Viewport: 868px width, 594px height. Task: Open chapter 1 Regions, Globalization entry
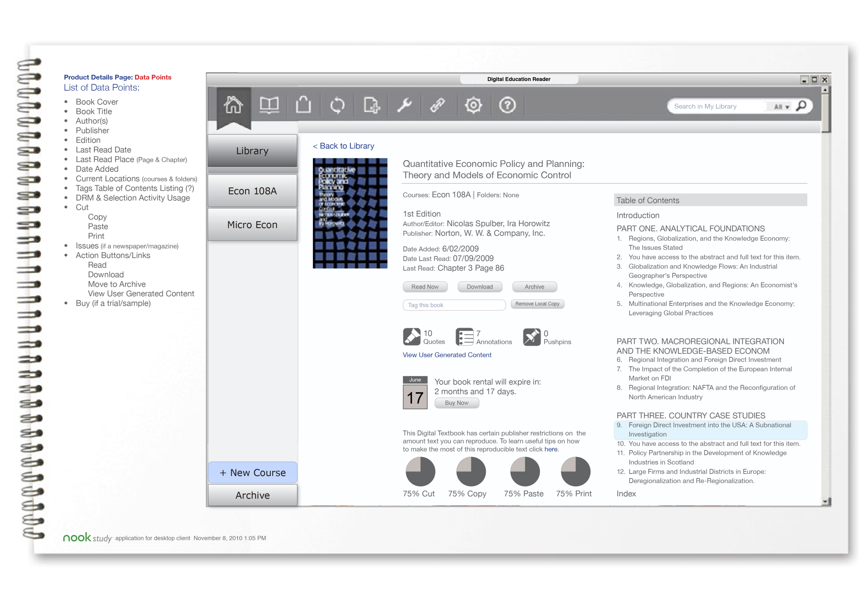[x=708, y=243]
